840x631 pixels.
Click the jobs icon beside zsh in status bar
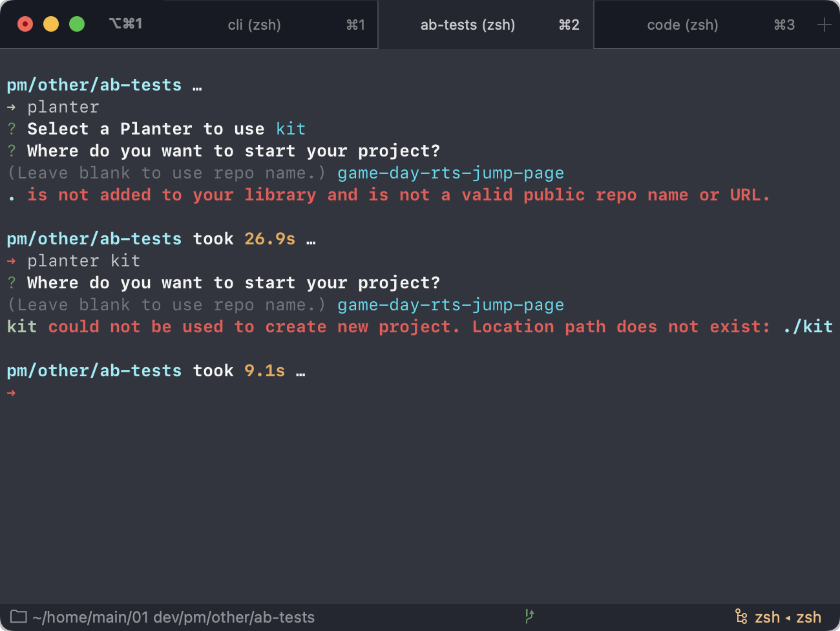pyautogui.click(x=741, y=617)
